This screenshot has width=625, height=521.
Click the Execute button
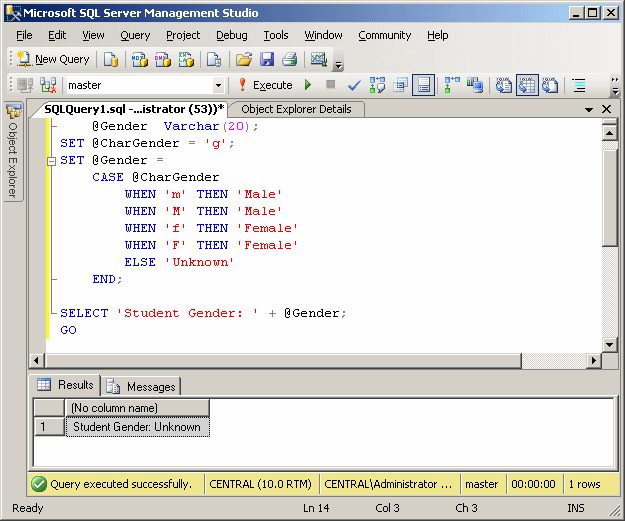point(265,85)
